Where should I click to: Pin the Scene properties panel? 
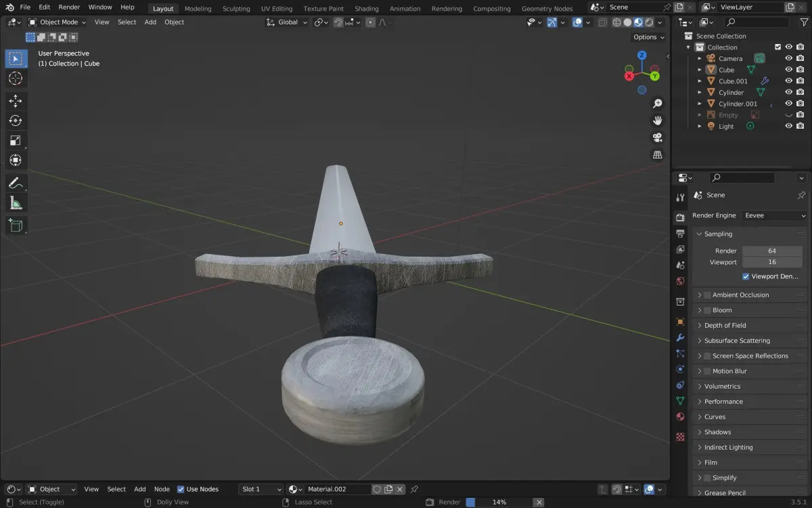(801, 195)
